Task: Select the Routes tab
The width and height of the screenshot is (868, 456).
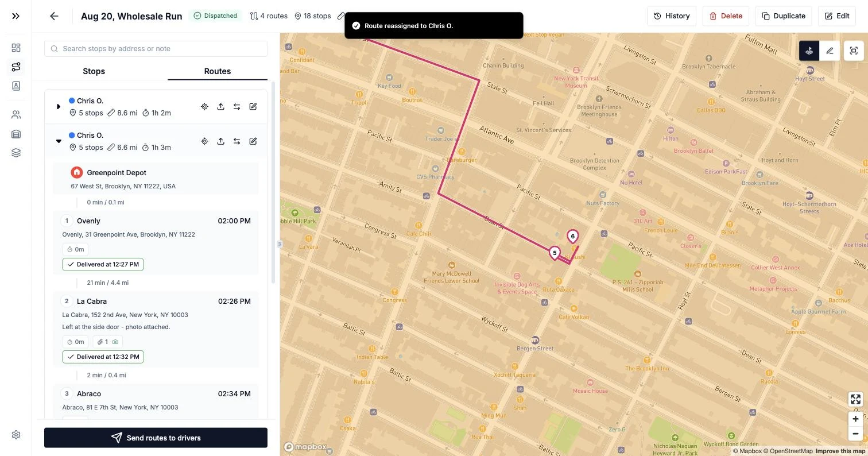Action: [218, 71]
